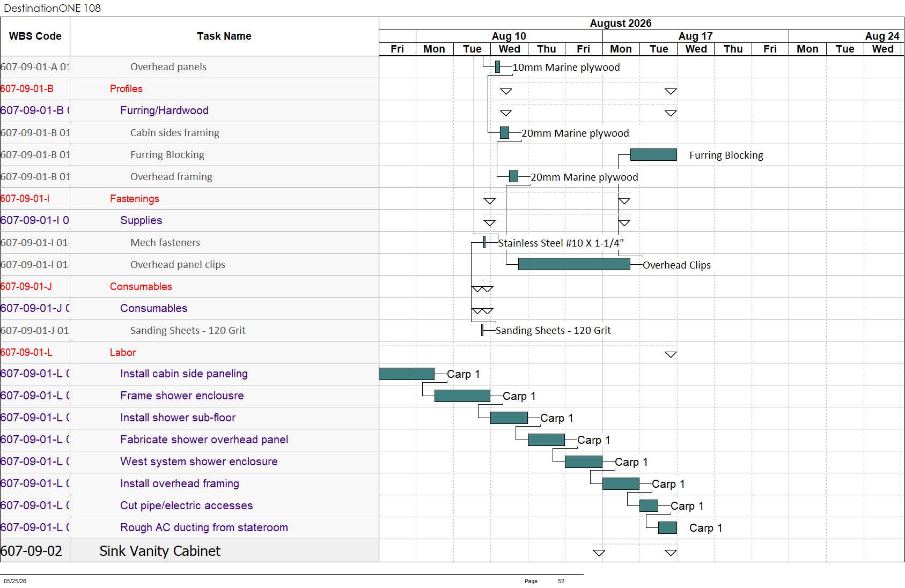Click the Frame shower enclosure Gantt bar
The height and width of the screenshot is (588, 905).
pyautogui.click(x=462, y=396)
